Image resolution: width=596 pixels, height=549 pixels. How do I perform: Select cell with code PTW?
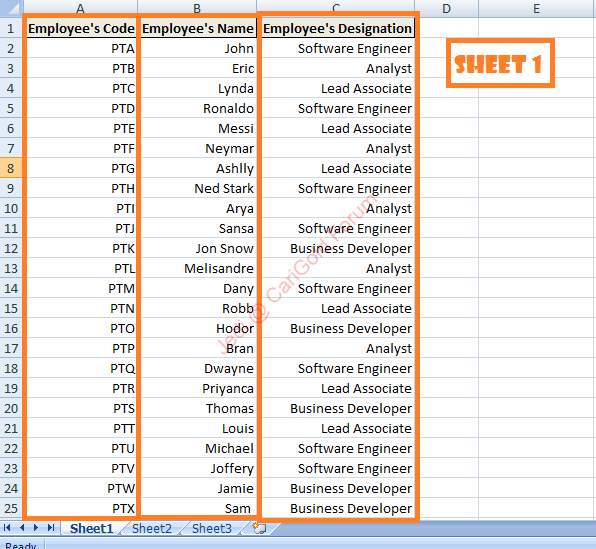click(81, 489)
